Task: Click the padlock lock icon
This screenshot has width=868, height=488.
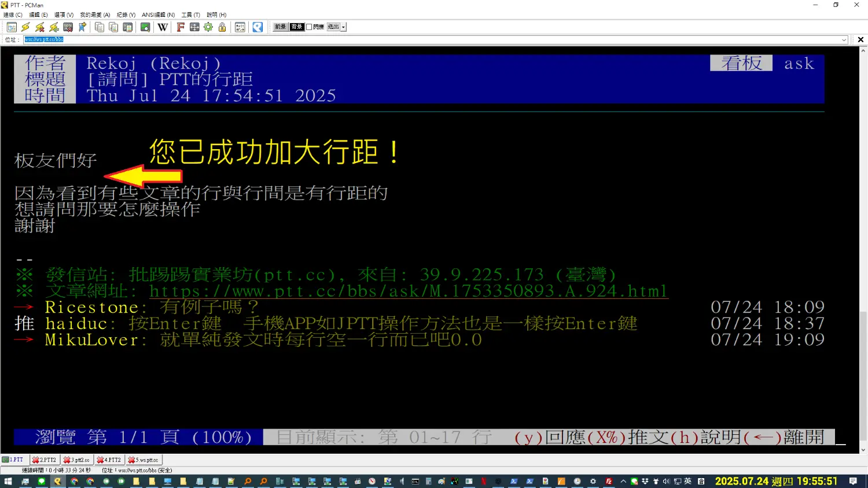Action: [222, 27]
